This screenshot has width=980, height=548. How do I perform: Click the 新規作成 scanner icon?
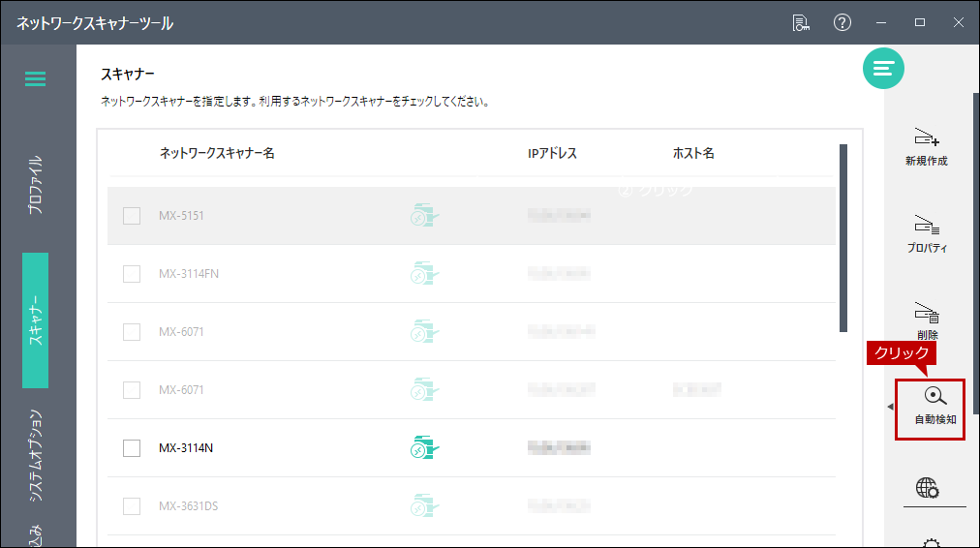tap(927, 137)
